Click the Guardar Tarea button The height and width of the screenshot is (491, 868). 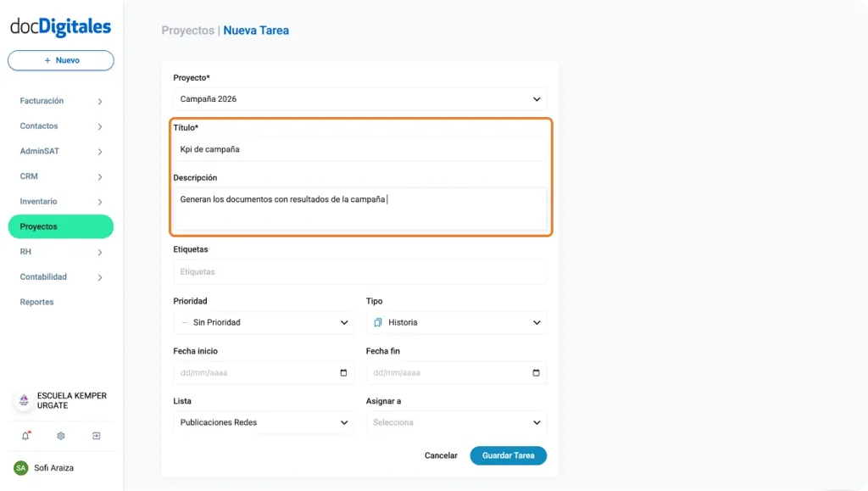click(x=508, y=455)
